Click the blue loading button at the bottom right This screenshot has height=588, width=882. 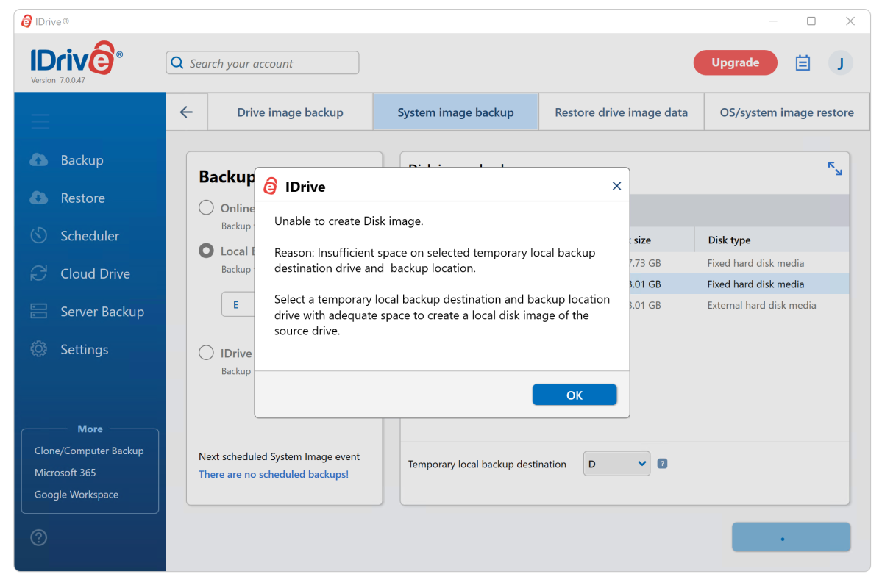pyautogui.click(x=791, y=537)
